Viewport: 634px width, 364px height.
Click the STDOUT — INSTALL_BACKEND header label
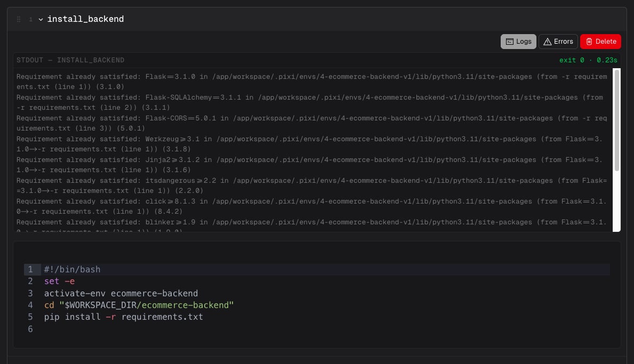tap(70, 60)
